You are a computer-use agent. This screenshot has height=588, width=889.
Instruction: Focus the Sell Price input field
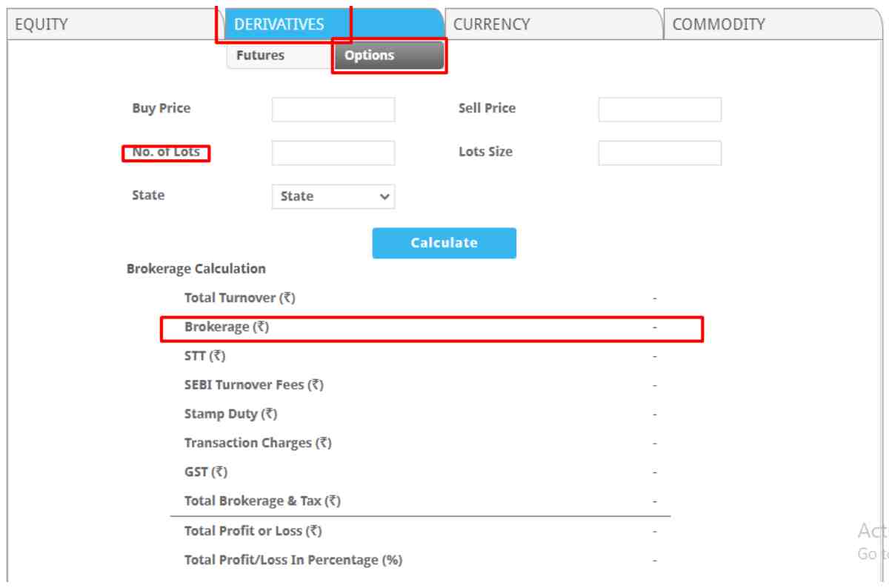point(659,110)
